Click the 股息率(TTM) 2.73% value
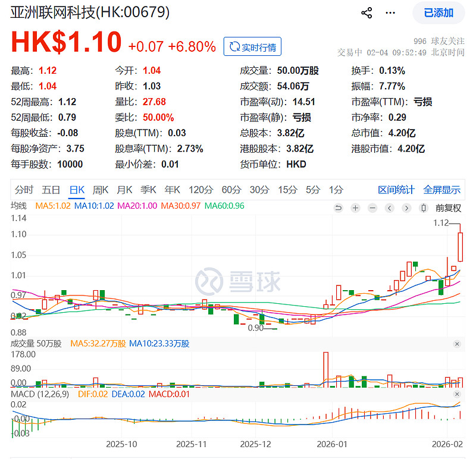 click(190, 149)
